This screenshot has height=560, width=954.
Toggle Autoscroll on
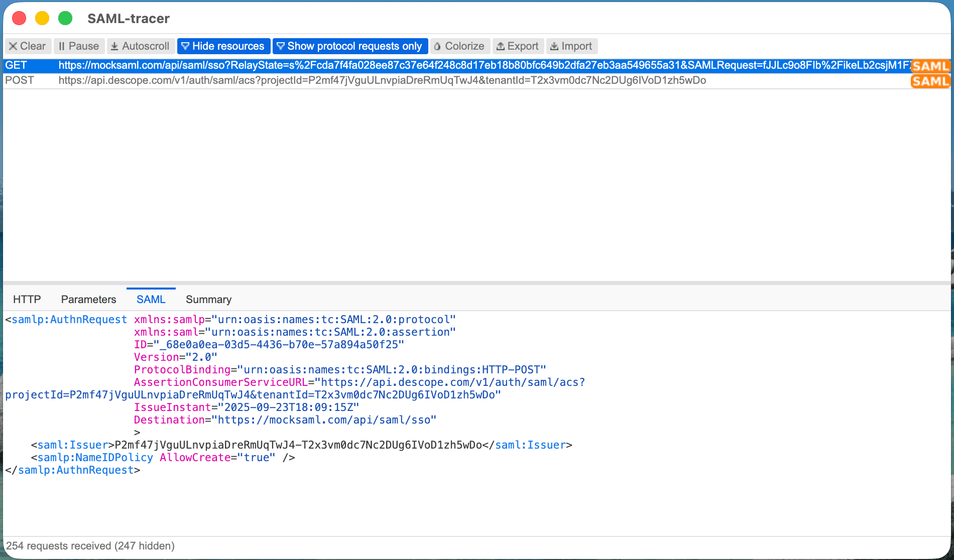tap(141, 46)
